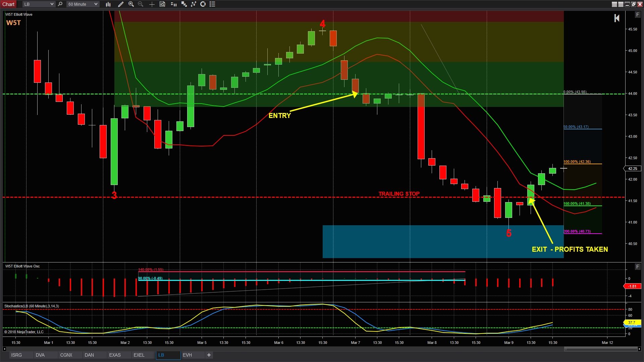
Task: Click the instrument search magnifier icon
Action: 60,4
